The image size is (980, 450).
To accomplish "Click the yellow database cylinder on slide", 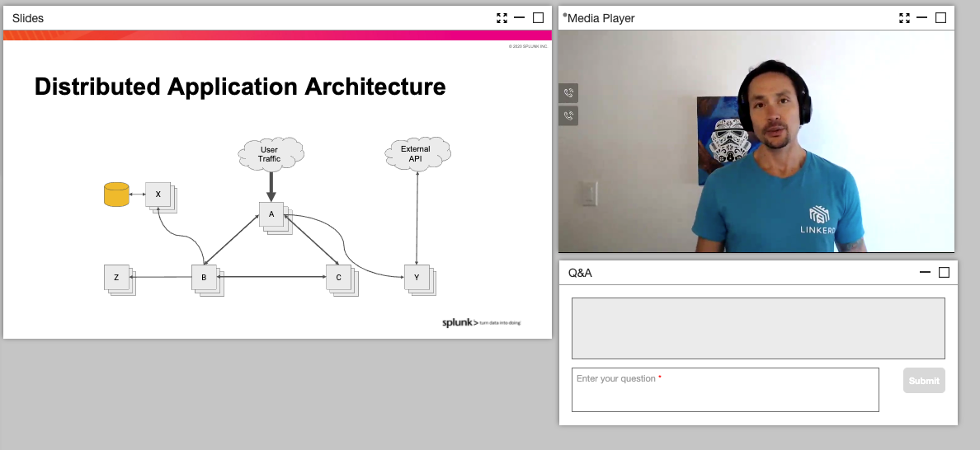I will (x=116, y=195).
